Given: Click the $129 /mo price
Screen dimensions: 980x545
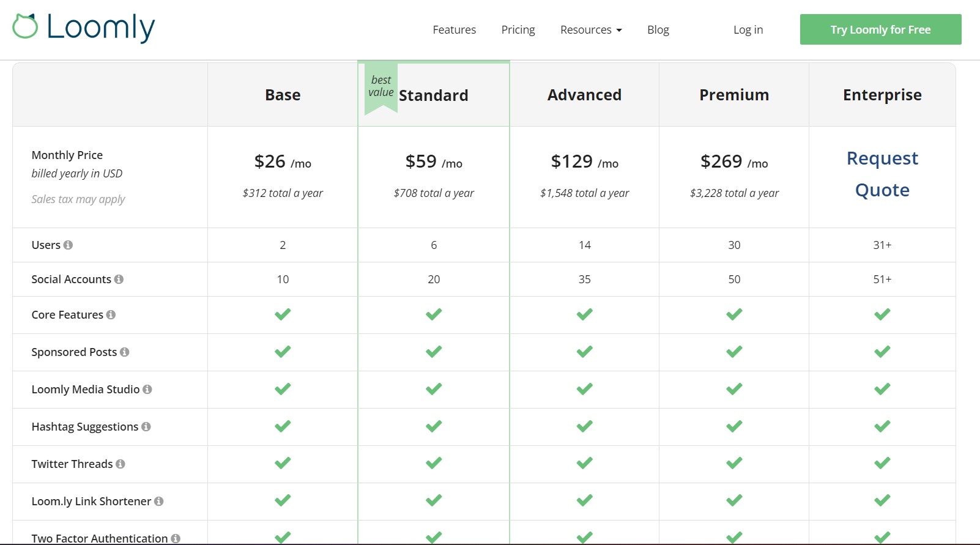Looking at the screenshot, I should click(585, 161).
